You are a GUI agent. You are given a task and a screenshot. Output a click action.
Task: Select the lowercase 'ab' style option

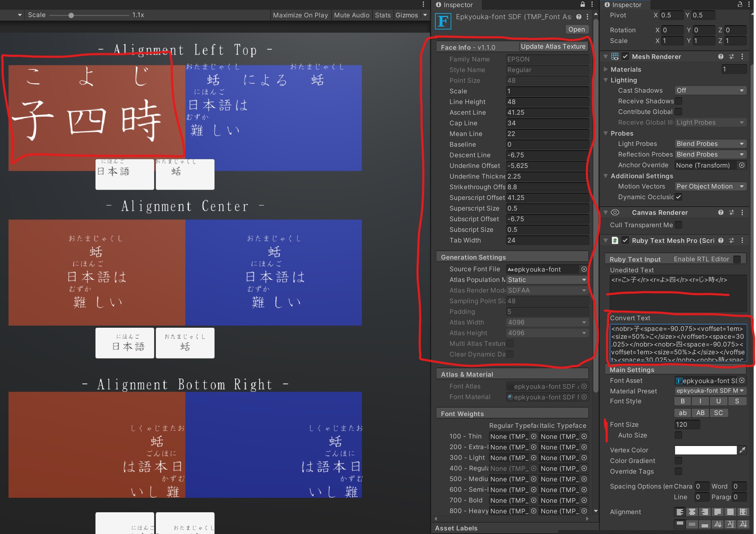(682, 413)
